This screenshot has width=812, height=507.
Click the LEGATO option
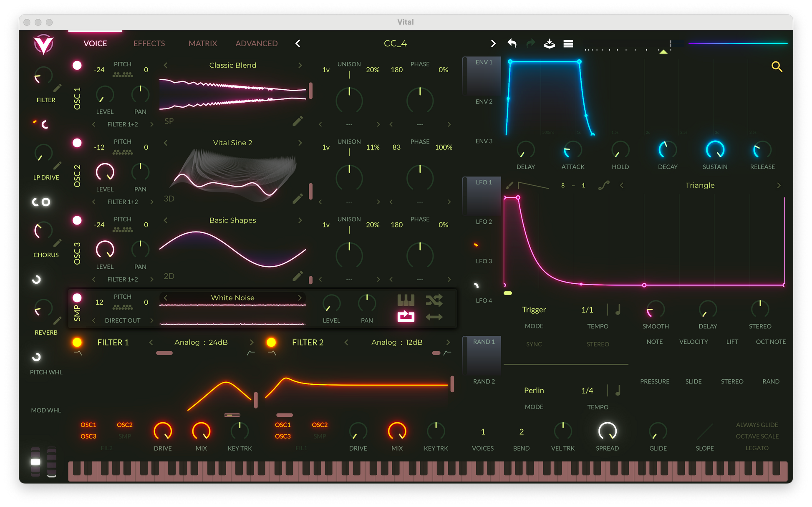[757, 448]
